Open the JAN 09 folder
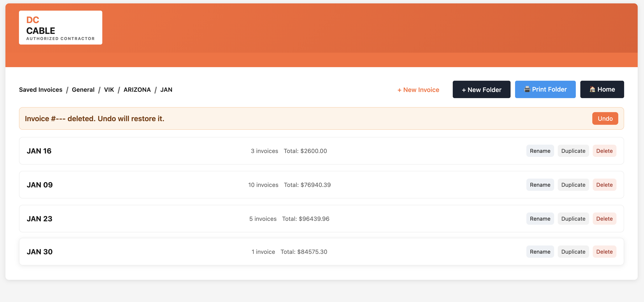 [x=40, y=185]
